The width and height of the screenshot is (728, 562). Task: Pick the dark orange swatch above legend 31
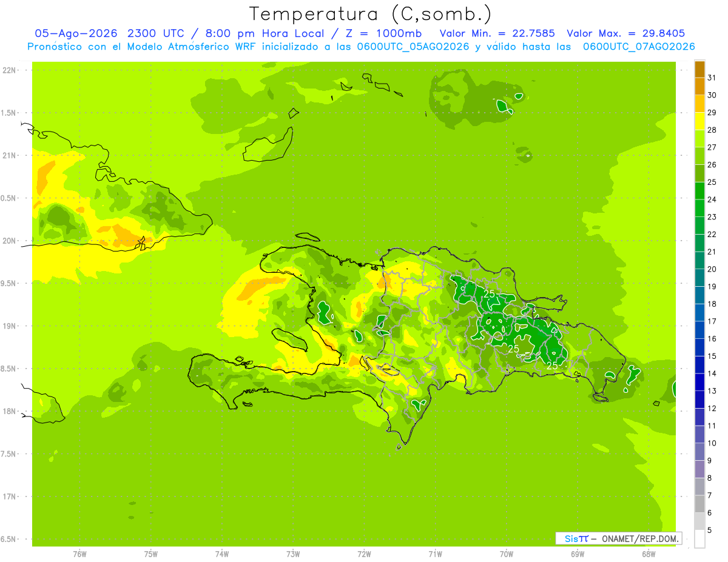[x=699, y=69]
